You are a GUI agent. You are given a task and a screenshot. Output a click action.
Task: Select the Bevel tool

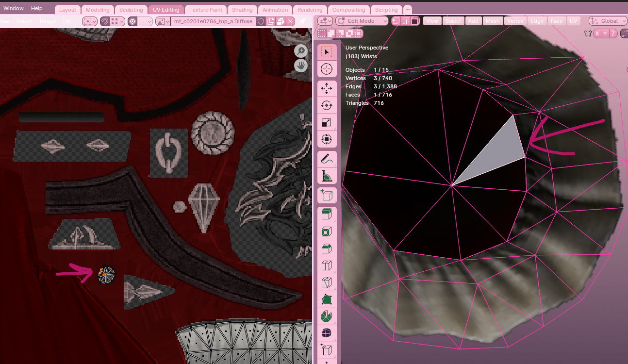[327, 248]
